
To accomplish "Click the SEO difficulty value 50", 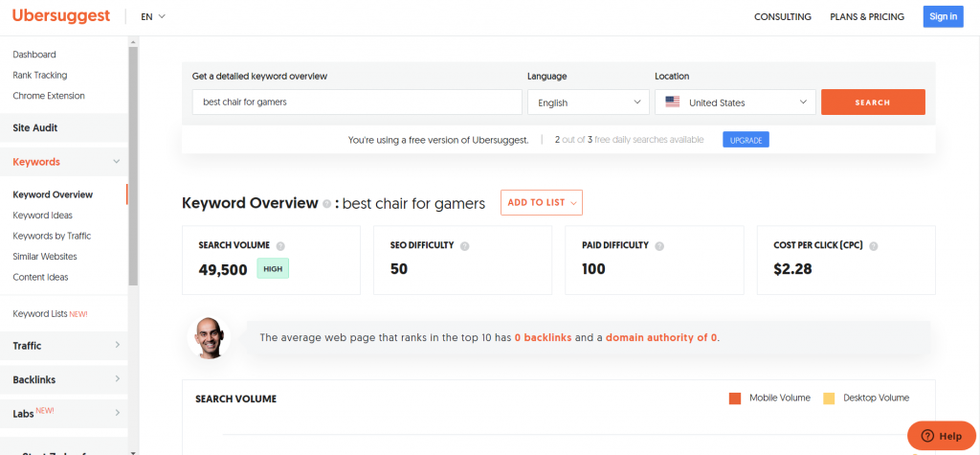I will (399, 269).
